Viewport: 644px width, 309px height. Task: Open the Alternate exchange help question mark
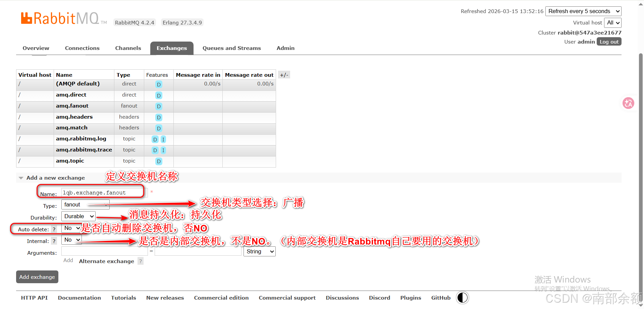click(x=141, y=261)
